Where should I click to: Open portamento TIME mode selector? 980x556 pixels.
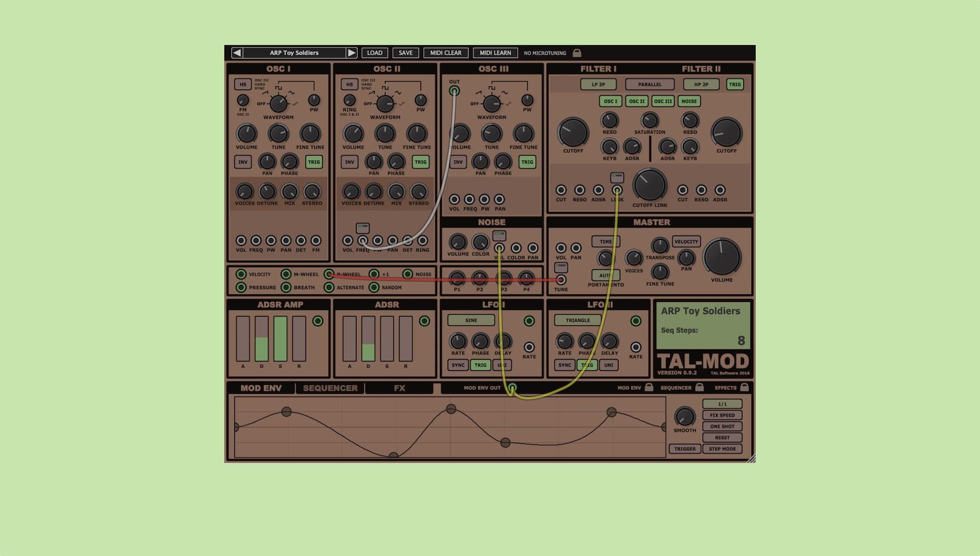(x=606, y=242)
